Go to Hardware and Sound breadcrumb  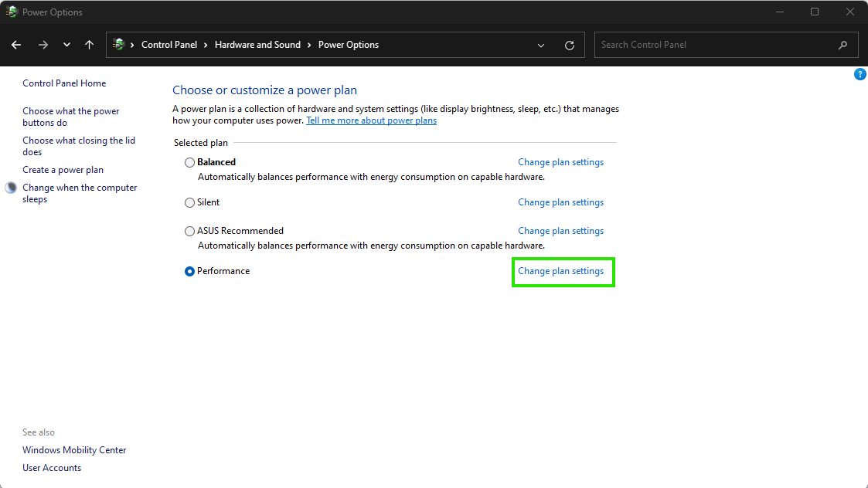pos(257,45)
